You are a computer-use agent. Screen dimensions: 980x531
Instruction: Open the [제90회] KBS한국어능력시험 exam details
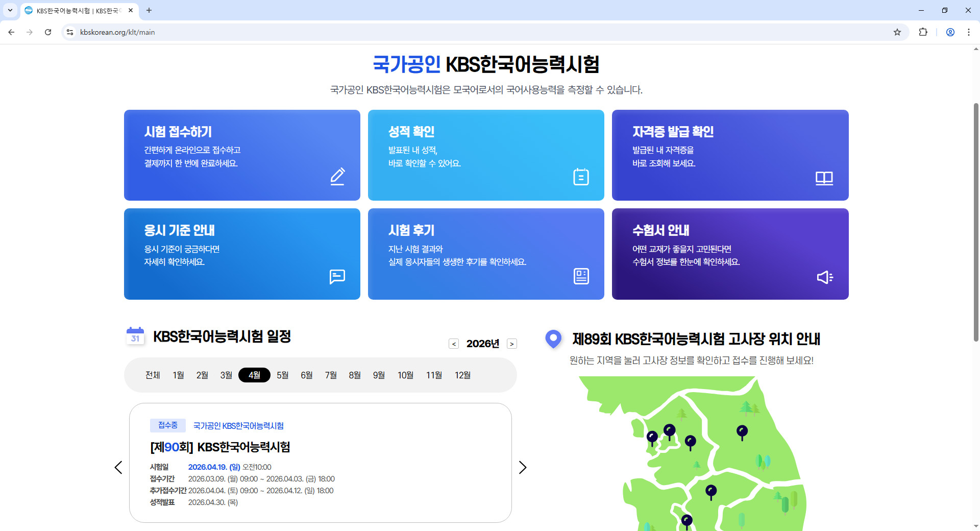220,447
